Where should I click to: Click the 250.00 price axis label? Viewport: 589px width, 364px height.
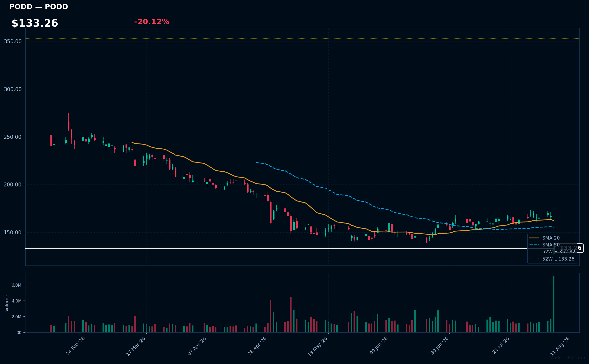[13, 137]
